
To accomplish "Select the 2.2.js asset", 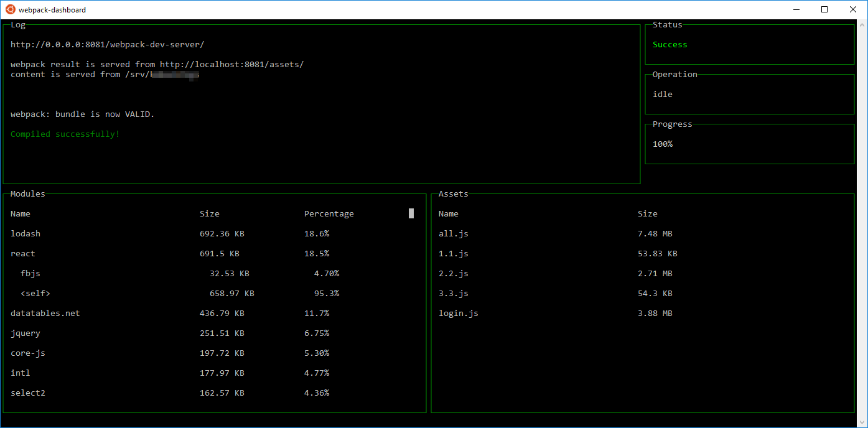I will pos(454,274).
